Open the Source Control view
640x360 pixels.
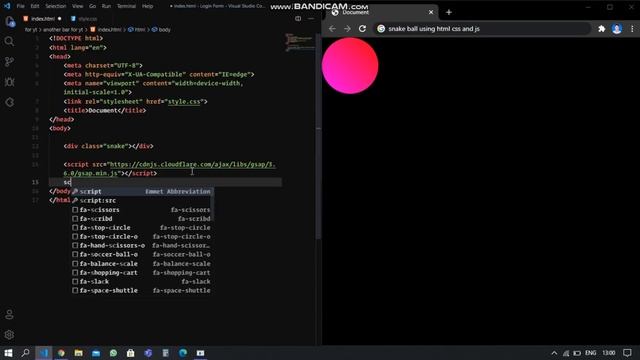[x=9, y=62]
